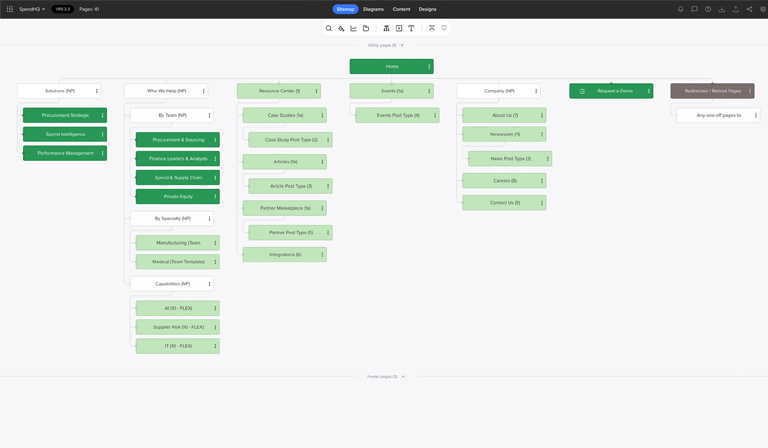Open three-dot menu on Events Post Type (4)
Screen dimensions: 768x448
(435, 116)
